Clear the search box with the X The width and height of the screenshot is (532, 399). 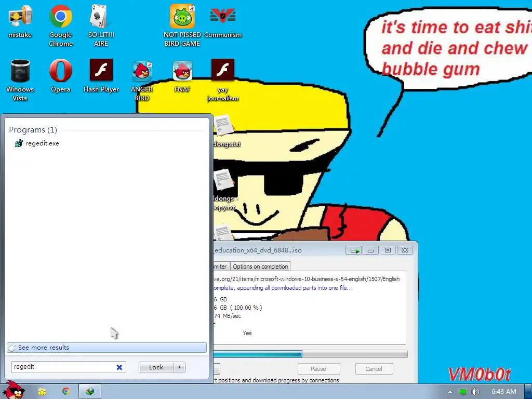tap(119, 367)
